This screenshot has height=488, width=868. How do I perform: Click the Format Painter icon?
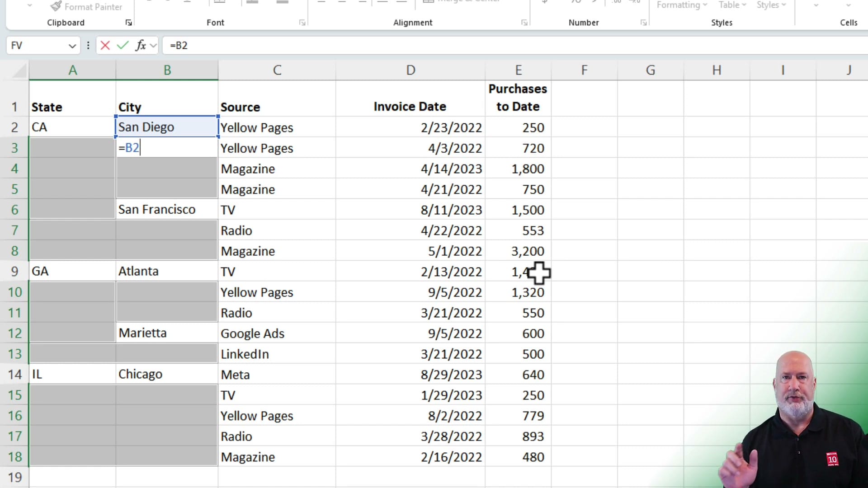56,6
